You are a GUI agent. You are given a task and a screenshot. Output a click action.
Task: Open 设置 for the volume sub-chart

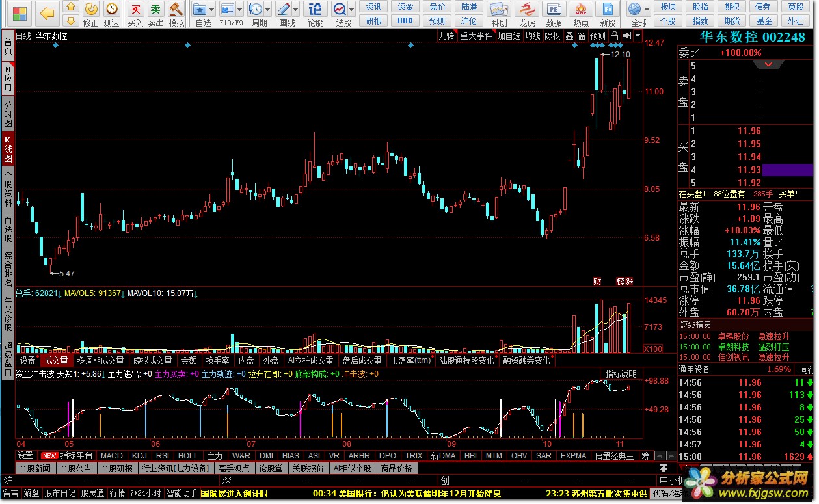coord(27,360)
